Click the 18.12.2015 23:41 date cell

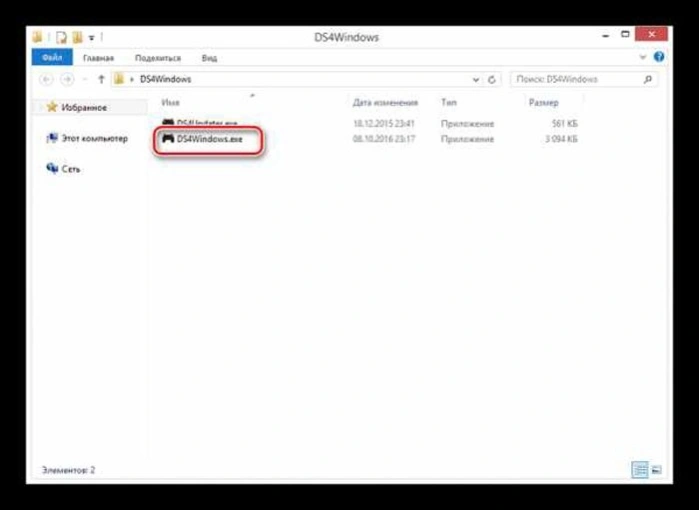click(x=384, y=123)
